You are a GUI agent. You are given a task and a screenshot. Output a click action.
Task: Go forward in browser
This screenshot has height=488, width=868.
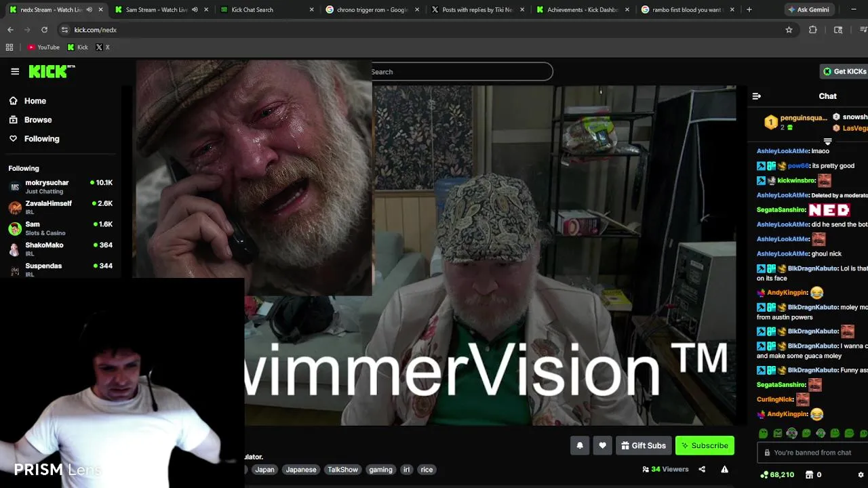27,30
